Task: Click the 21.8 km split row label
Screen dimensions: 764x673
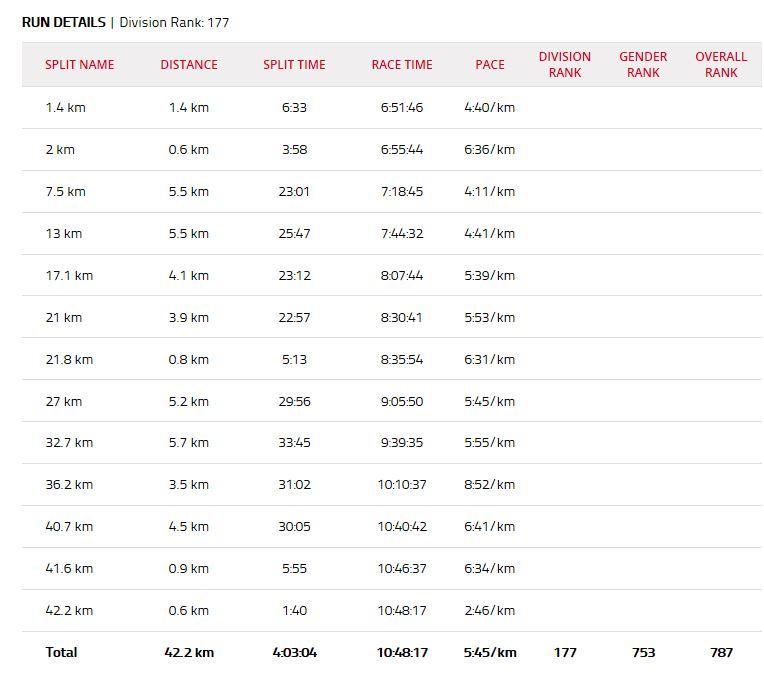Action: (x=69, y=360)
